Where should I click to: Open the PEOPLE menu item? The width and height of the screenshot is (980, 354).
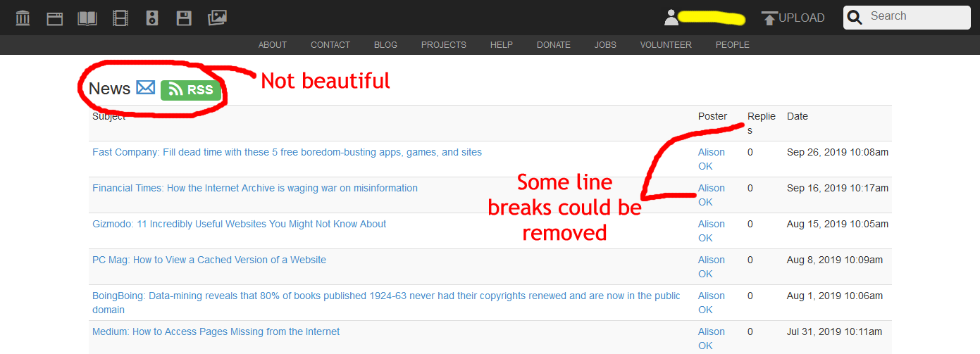coord(733,45)
